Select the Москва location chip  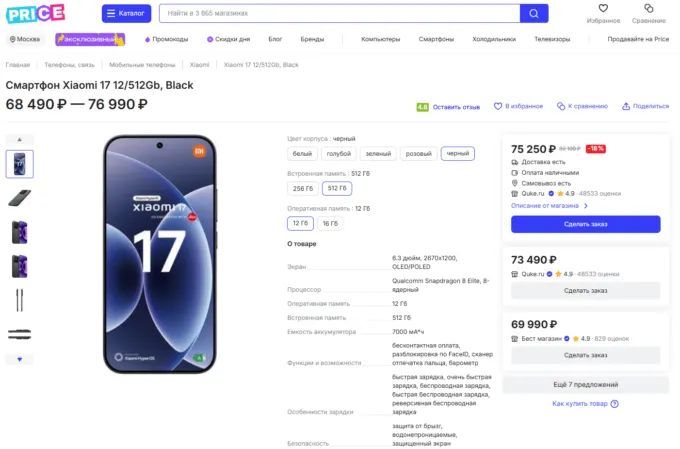point(25,39)
